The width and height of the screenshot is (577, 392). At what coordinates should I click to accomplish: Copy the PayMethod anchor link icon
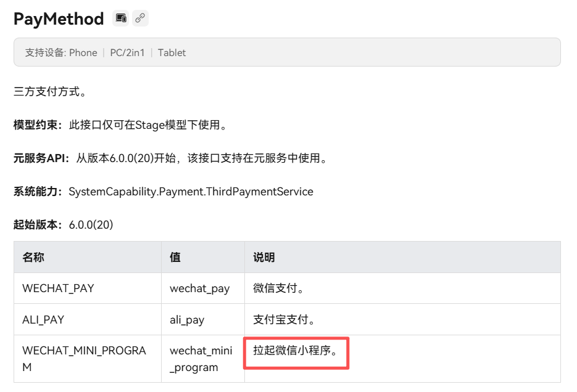[x=140, y=18]
